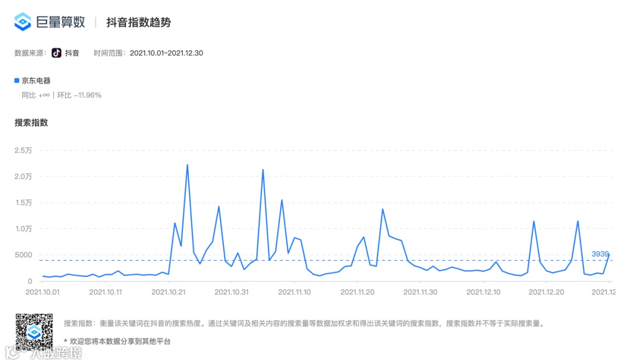Image resolution: width=630 pixels, height=364 pixels.
Task: Click the 环比 -11.96% value
Action: [79, 95]
